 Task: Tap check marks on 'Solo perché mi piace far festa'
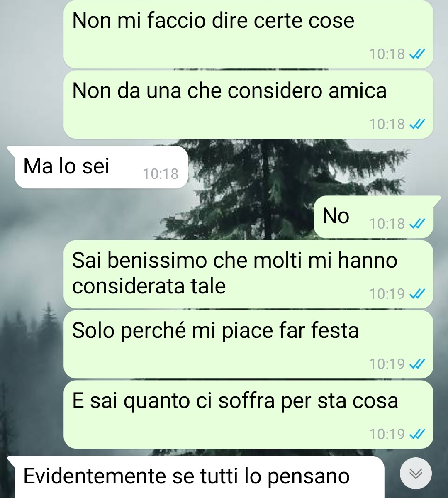click(x=417, y=364)
